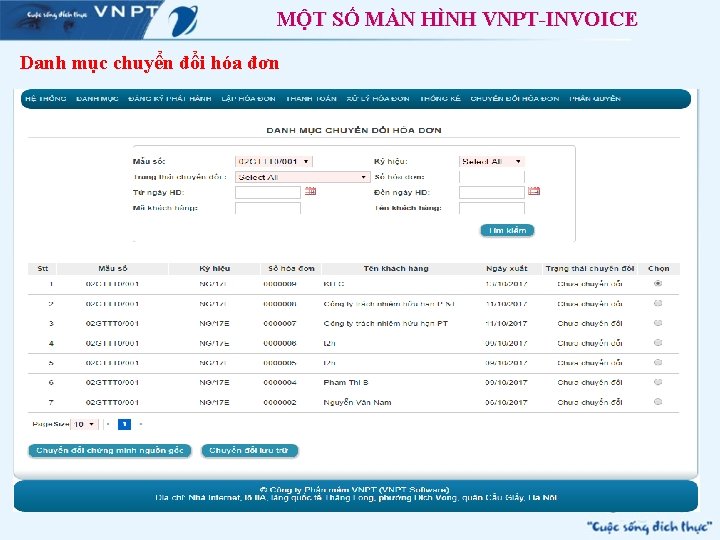720x540 pixels.
Task: Click invoice number 0000002 cell
Action: (280, 403)
